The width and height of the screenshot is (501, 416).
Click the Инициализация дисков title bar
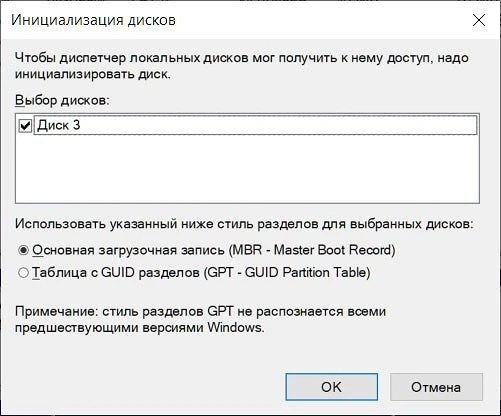[233, 20]
